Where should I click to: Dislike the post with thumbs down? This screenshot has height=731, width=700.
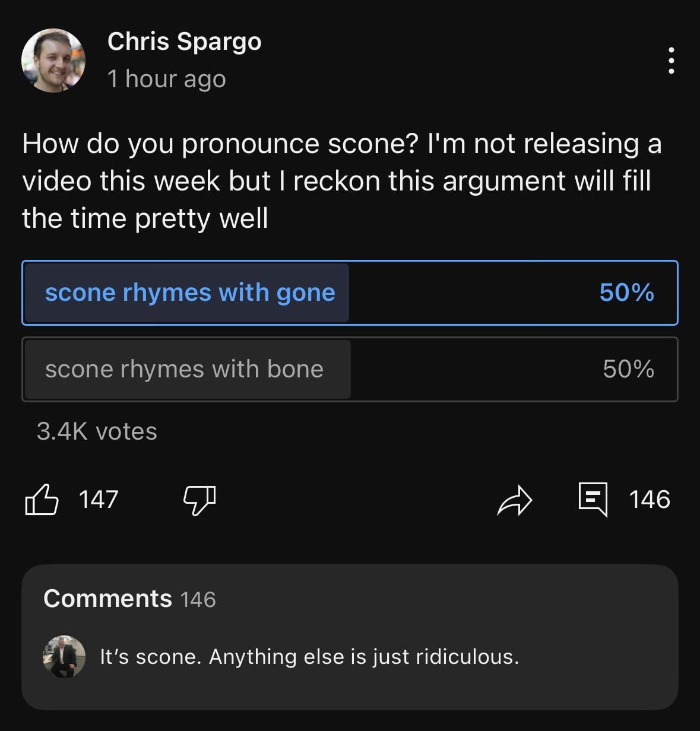tap(199, 500)
